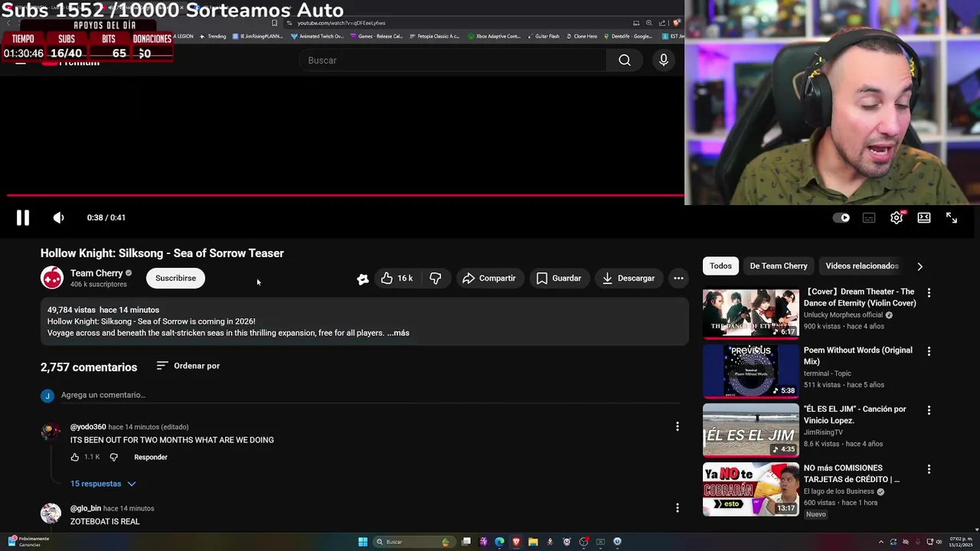Dislike the comment by @yodo360
The width and height of the screenshot is (980, 551).
114,457
